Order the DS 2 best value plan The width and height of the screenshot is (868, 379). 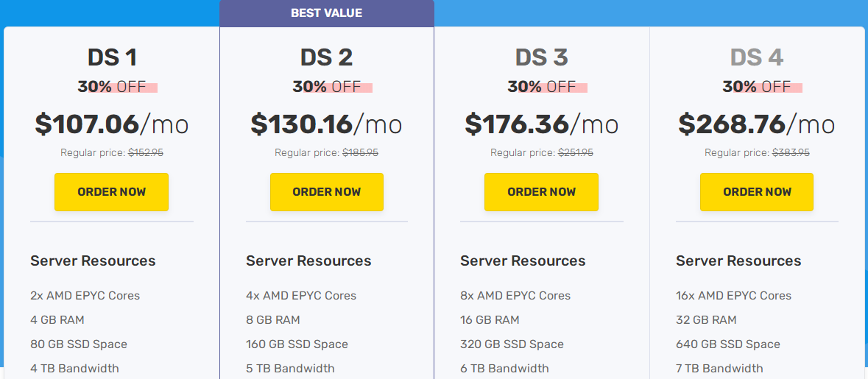point(326,192)
